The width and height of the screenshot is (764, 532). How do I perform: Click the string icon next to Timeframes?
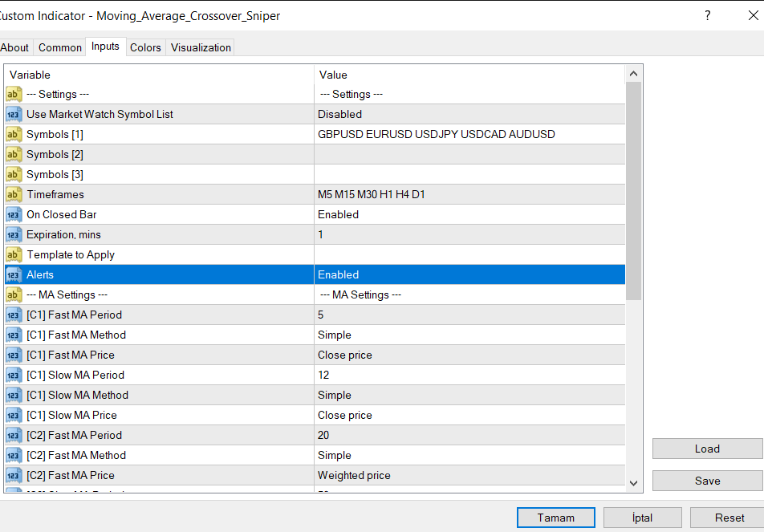(14, 194)
